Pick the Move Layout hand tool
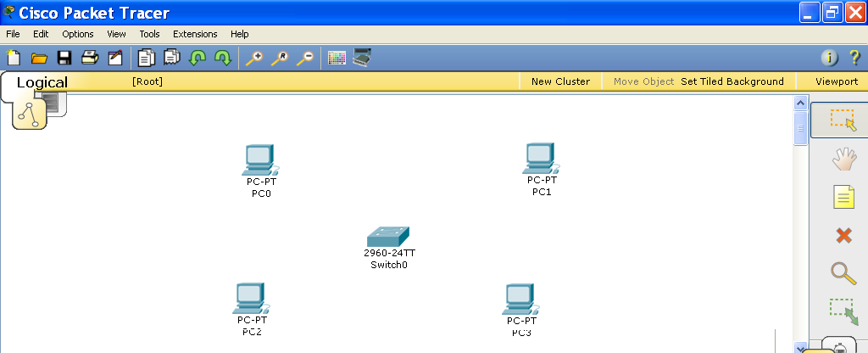Viewport: 868px width, 353px height. pos(844,159)
